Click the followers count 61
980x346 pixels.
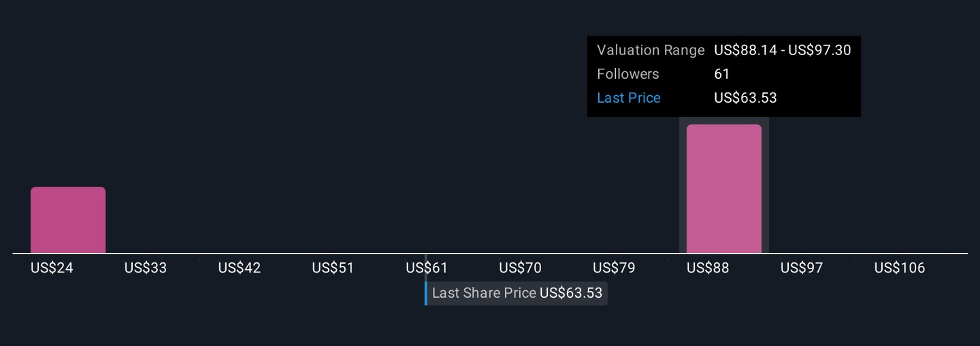coord(721,74)
